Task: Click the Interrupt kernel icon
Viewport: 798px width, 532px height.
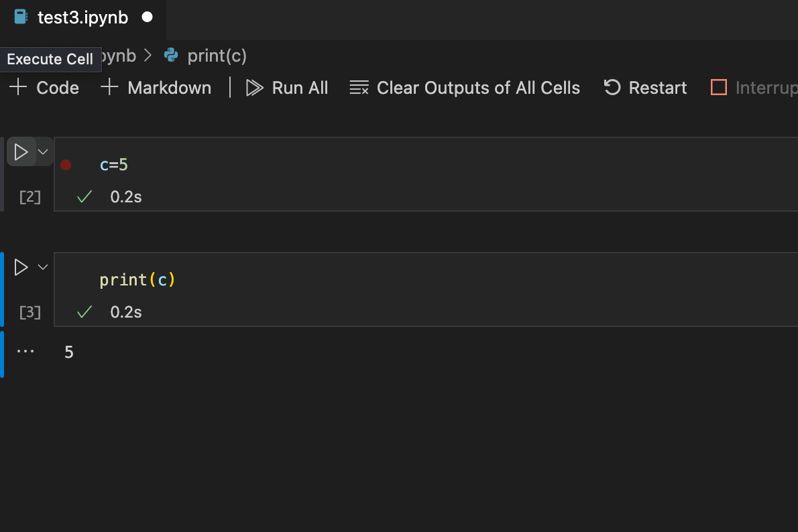Action: click(718, 87)
